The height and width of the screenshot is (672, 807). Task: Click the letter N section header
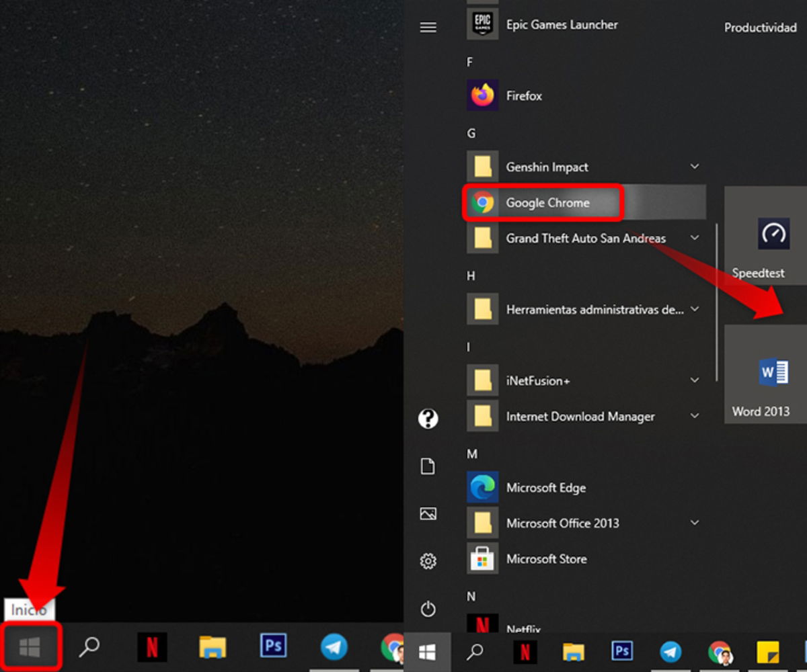[471, 597]
